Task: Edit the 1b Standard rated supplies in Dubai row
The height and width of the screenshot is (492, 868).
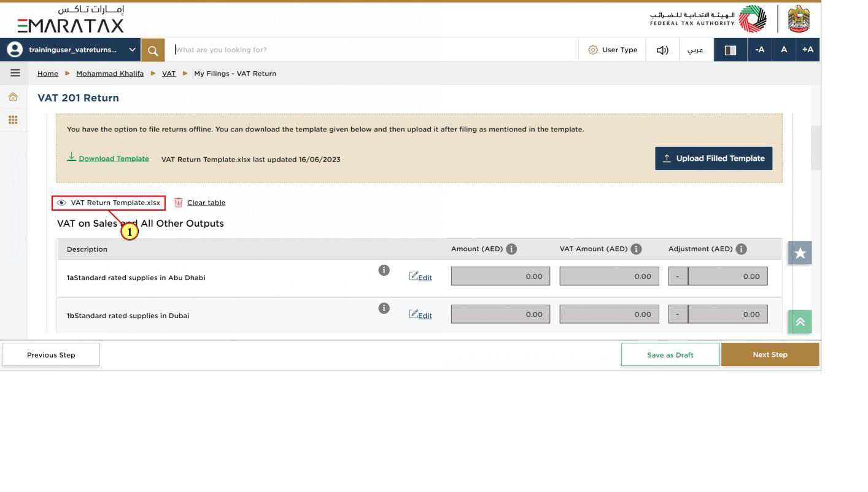Action: (420, 315)
